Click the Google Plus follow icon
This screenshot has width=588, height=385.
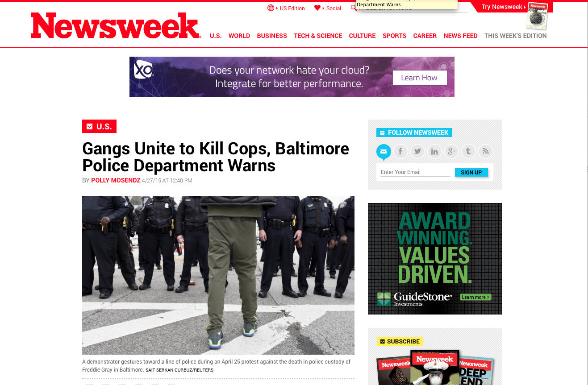click(451, 152)
